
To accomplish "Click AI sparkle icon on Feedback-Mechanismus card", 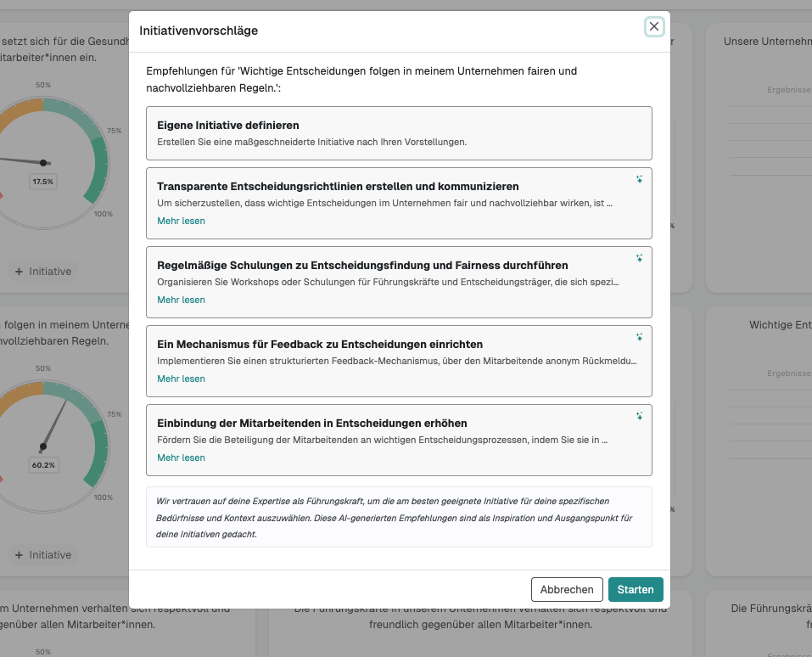I will coord(639,337).
